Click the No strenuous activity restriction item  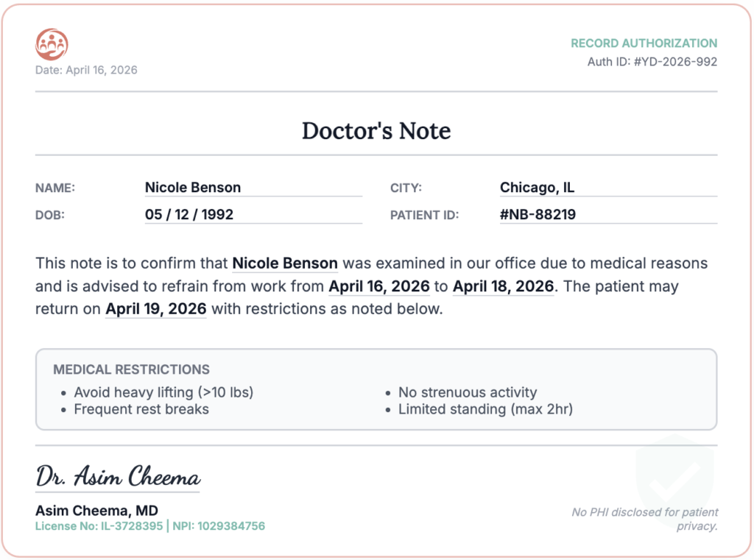[468, 393]
